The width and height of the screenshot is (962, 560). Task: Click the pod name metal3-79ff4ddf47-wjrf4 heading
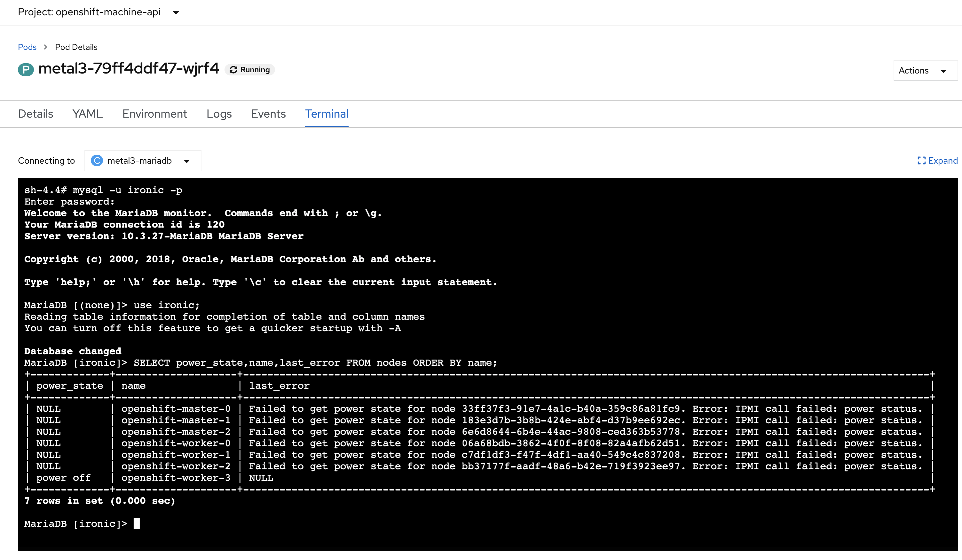tap(129, 69)
